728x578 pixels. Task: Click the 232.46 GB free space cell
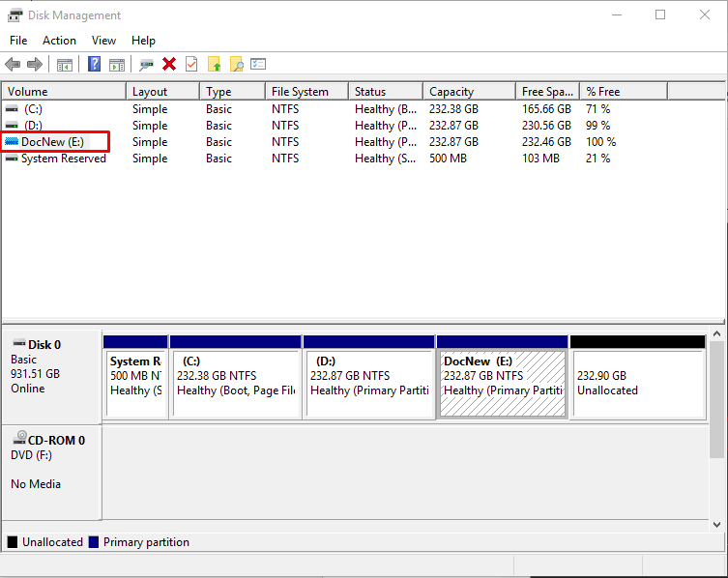(x=546, y=141)
